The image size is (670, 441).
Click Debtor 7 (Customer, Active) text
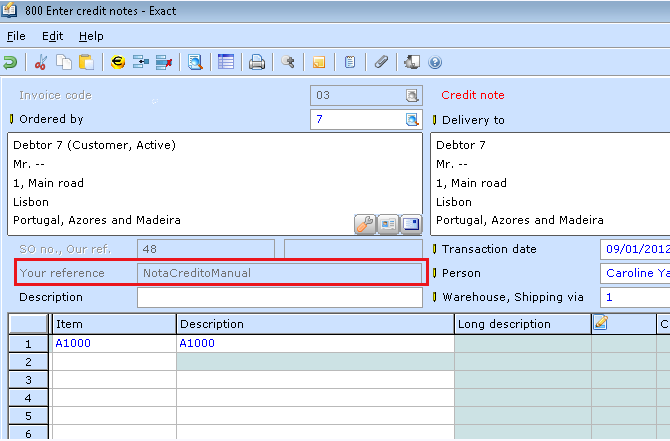(x=94, y=145)
